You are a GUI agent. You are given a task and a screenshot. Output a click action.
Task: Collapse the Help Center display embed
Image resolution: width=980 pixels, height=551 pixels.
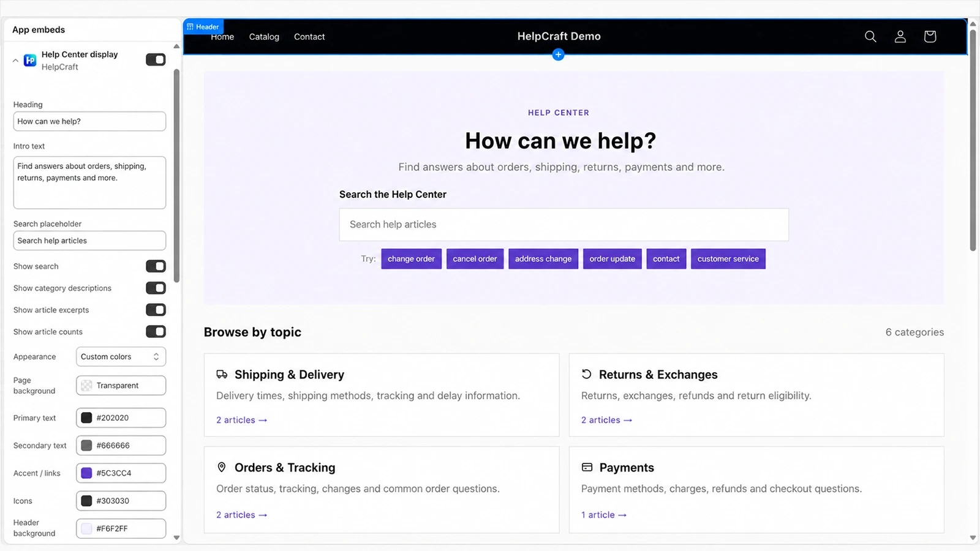pos(15,61)
